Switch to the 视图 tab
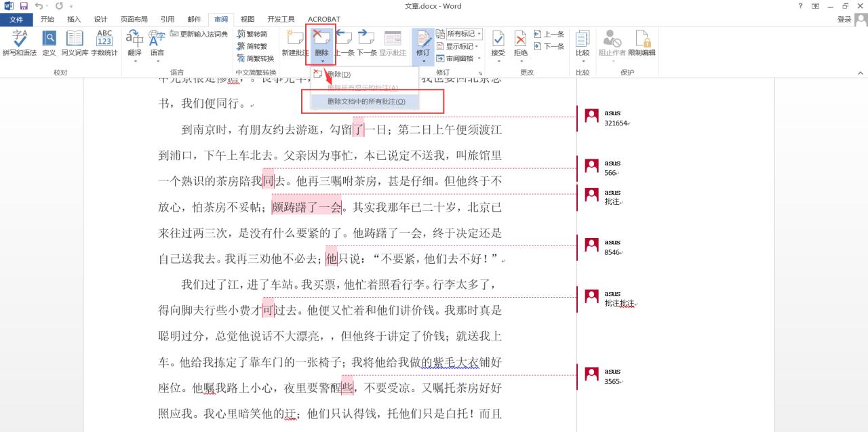 click(x=248, y=20)
